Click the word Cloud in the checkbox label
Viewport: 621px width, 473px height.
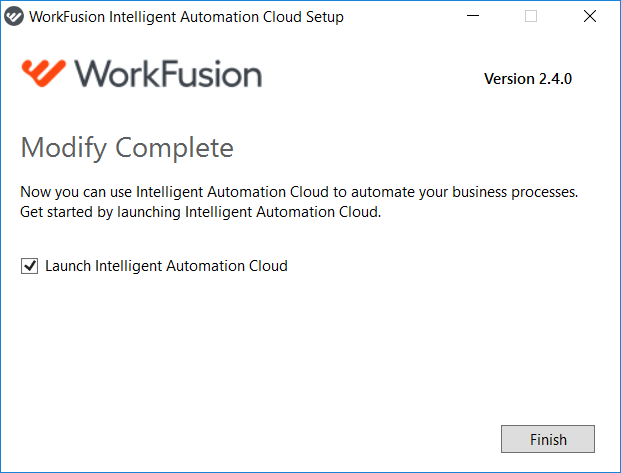point(268,266)
